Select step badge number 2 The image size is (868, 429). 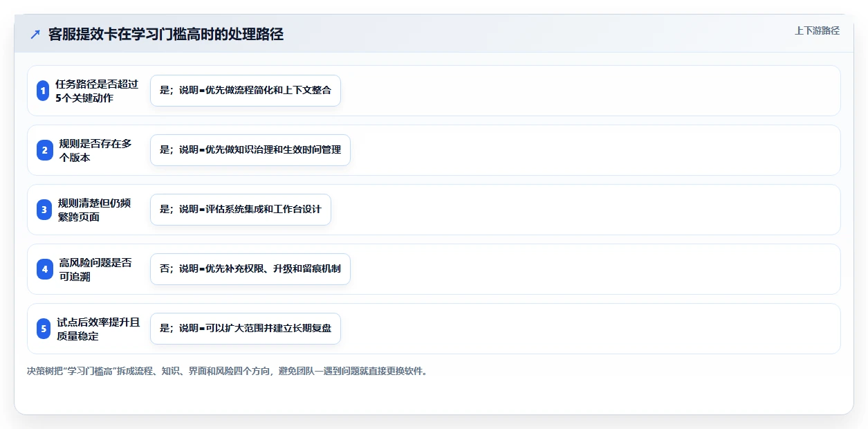[x=44, y=150]
